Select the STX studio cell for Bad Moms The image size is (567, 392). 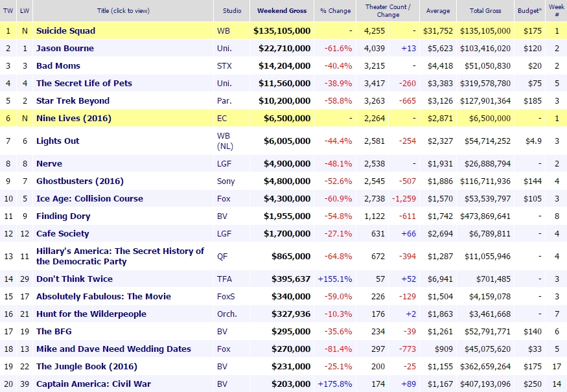click(x=224, y=66)
